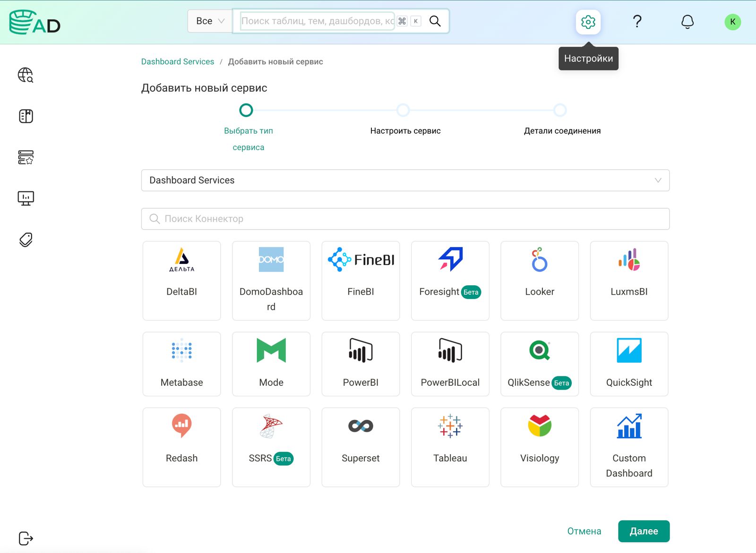Image resolution: width=756 pixels, height=553 pixels.
Task: Open the help question mark icon
Action: click(x=637, y=21)
